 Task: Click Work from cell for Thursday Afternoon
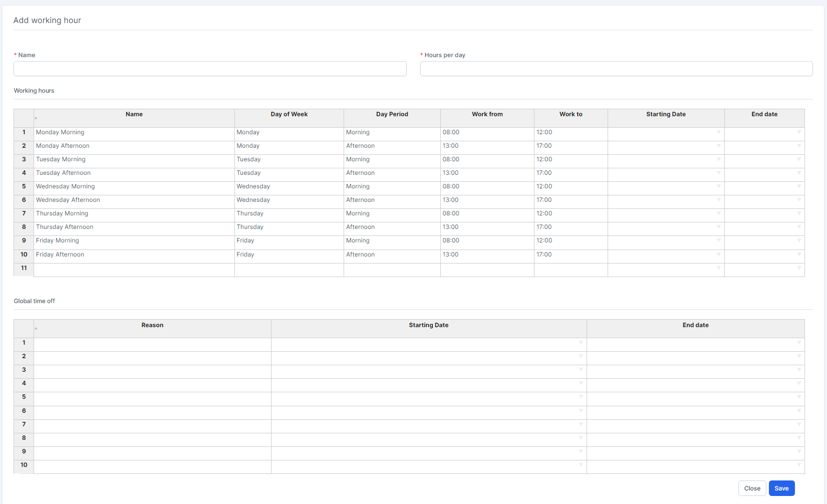(x=487, y=227)
